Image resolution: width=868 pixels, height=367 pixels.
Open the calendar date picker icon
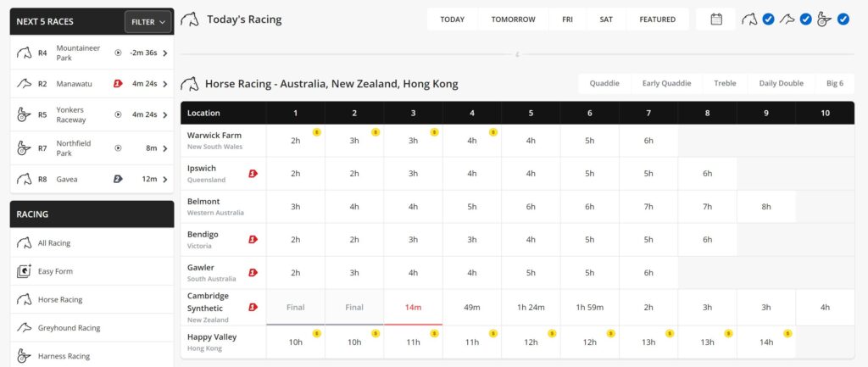tap(715, 19)
